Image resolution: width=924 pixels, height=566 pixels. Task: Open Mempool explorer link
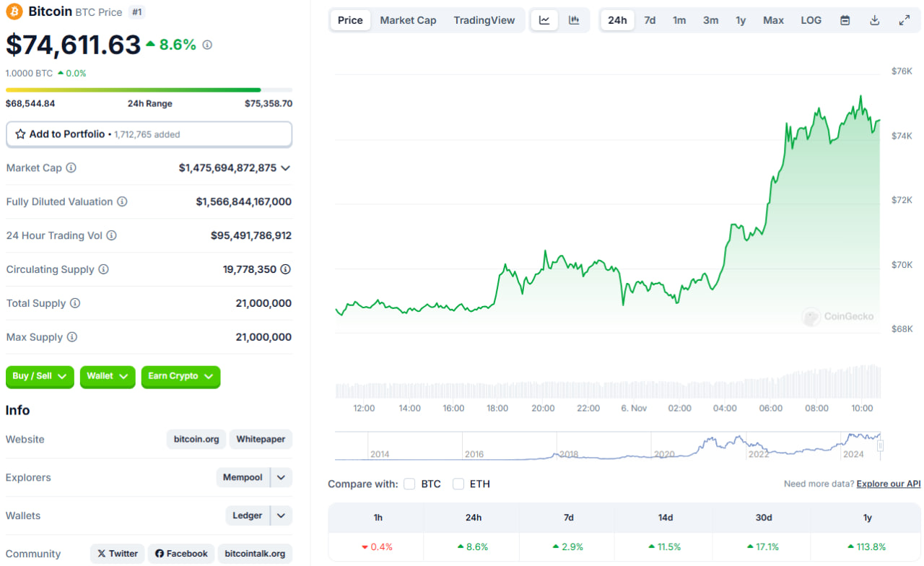tap(243, 477)
